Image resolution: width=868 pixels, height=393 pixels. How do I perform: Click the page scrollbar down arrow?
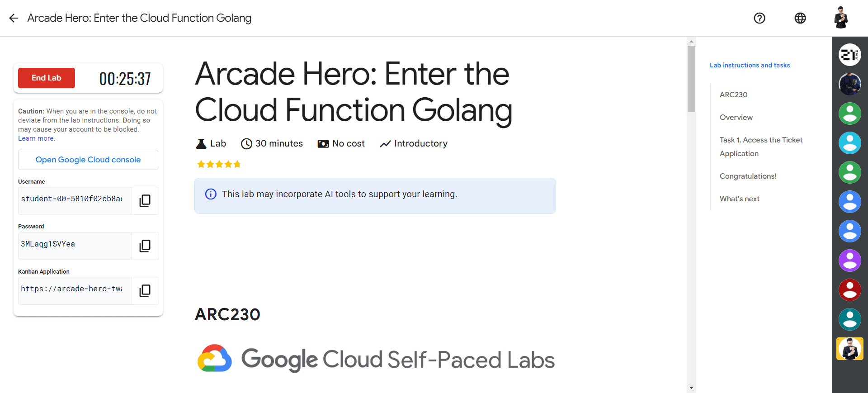[691, 388]
